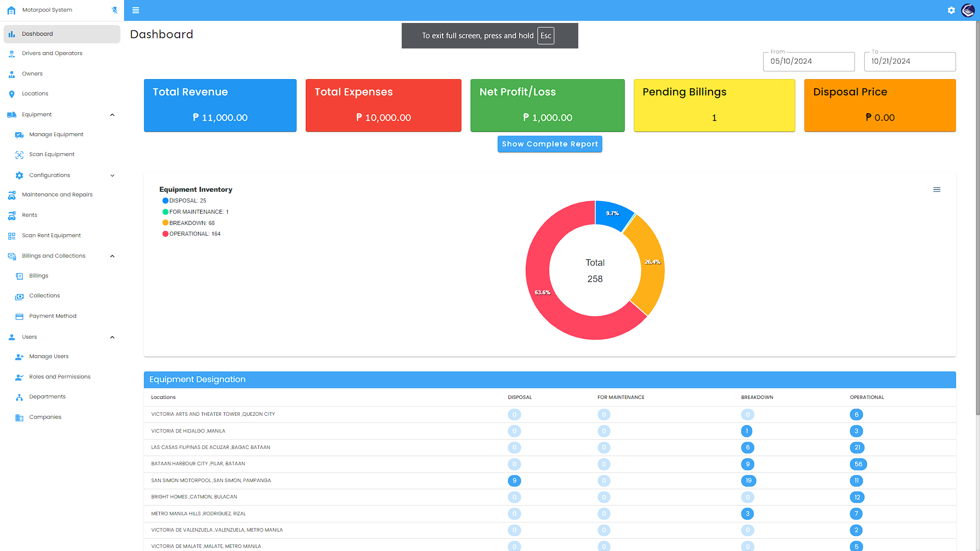This screenshot has width=980, height=551.
Task: Click the Scan Equipment icon
Action: [x=19, y=155]
